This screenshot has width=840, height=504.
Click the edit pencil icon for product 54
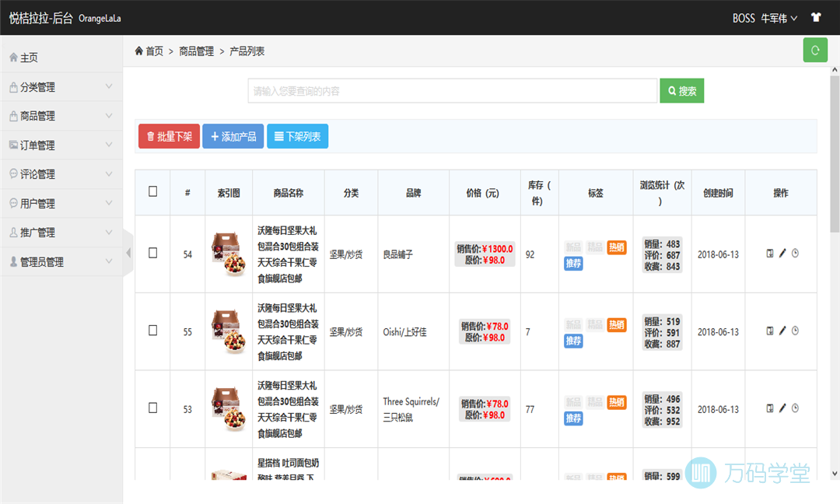point(782,254)
